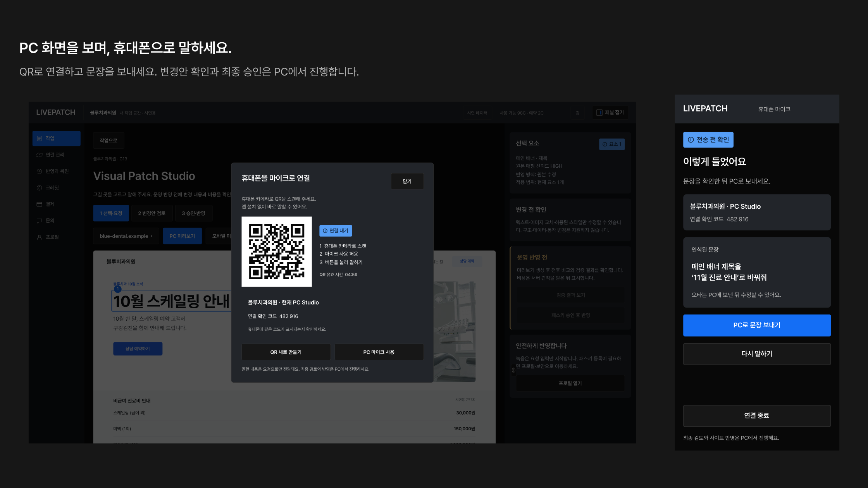Click PC 마이크 사용 button
Viewport: 868px width, 488px height.
coord(379,352)
